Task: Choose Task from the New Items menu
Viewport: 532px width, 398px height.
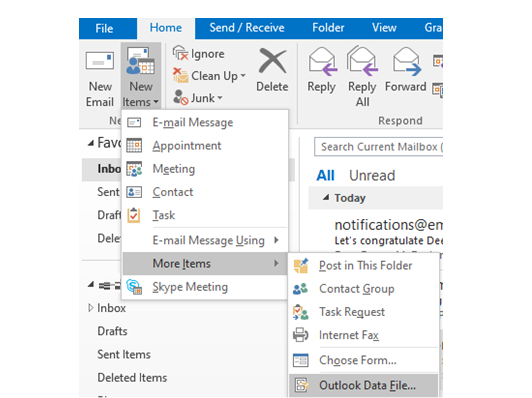Action: (x=205, y=215)
